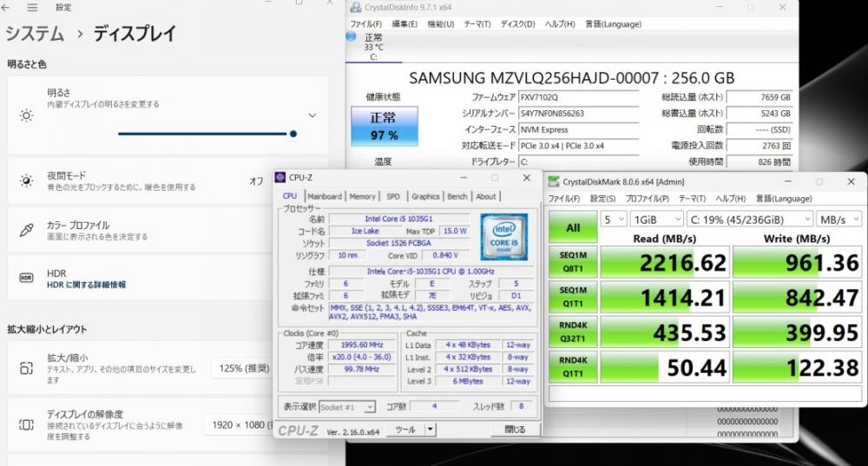Image resolution: width=868 pixels, height=466 pixels.
Task: Click the All benchmark button in CrystalDiskMark
Action: pyautogui.click(x=573, y=227)
